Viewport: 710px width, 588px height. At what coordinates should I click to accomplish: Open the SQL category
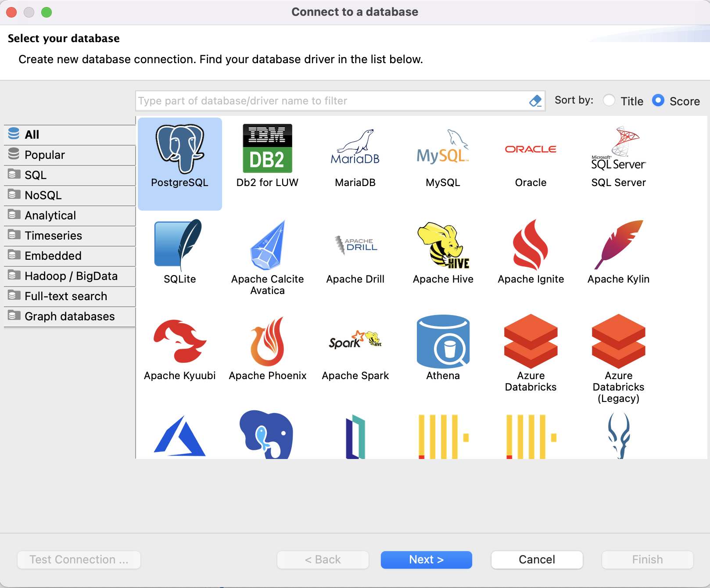pos(70,175)
